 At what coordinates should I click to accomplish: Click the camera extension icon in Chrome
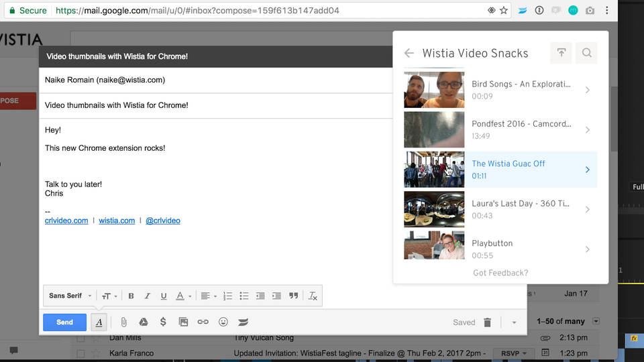click(590, 11)
